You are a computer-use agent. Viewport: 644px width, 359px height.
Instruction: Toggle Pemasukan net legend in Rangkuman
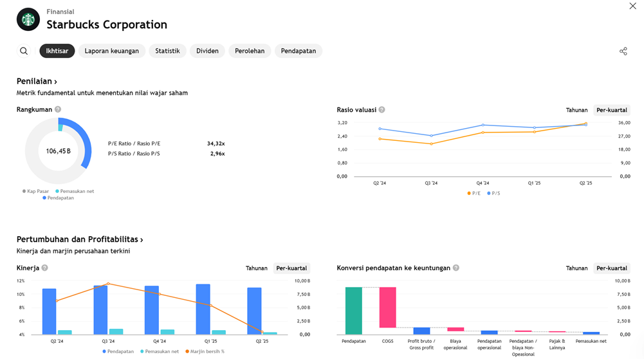(x=75, y=191)
